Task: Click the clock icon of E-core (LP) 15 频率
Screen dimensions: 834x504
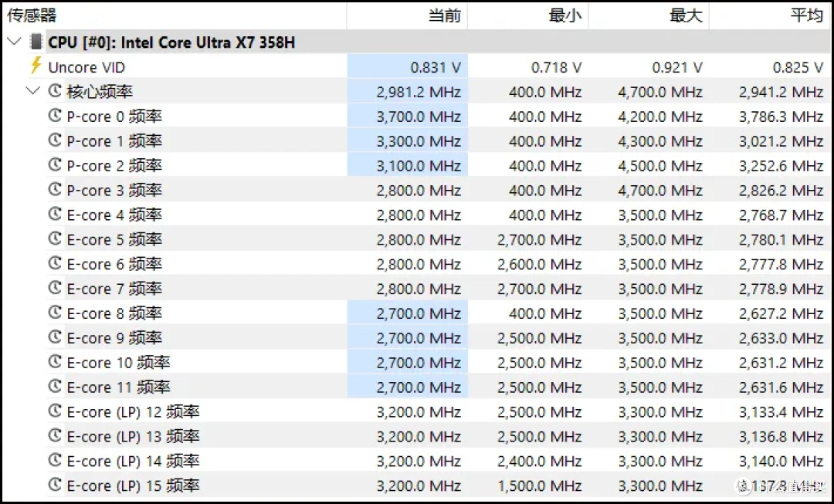Action: coord(55,485)
